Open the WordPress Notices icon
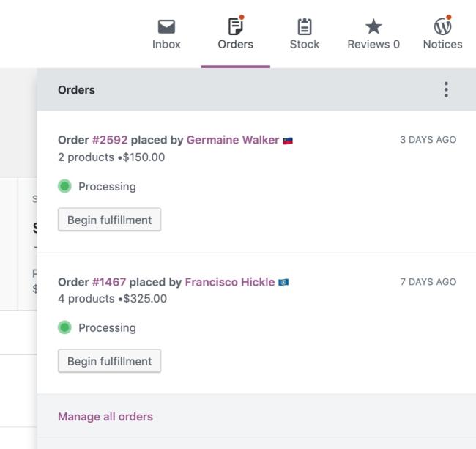Screen dimensions: 476x449 tap(442, 27)
